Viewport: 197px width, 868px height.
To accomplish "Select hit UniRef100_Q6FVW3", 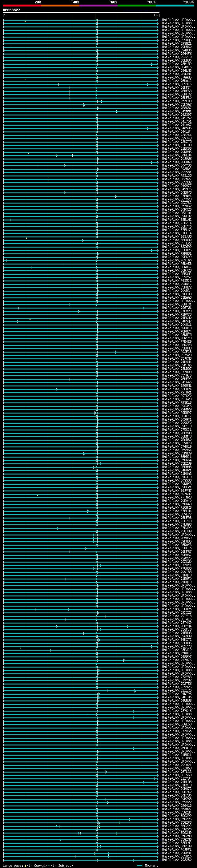I will point(176,433).
